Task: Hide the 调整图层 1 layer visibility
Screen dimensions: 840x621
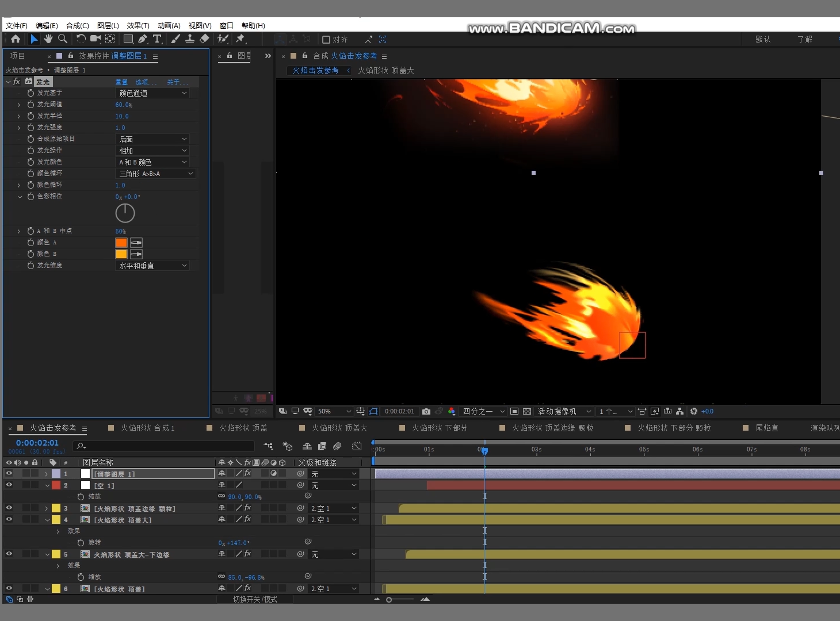Action: [9, 473]
